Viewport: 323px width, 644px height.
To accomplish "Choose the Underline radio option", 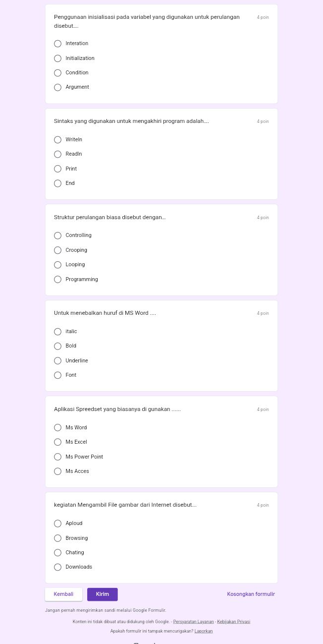I will click(x=57, y=361).
